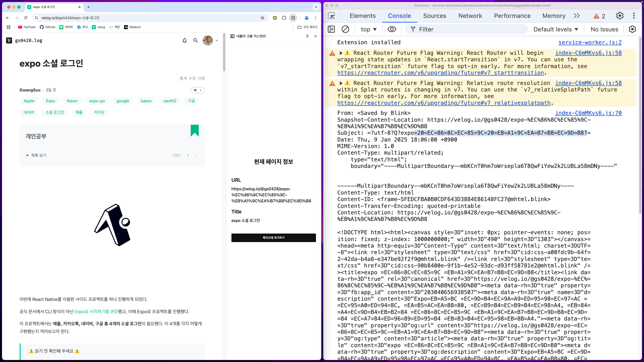Toggle the live expression eye icon
Viewport: 644px width, 362px height.
coord(392,29)
